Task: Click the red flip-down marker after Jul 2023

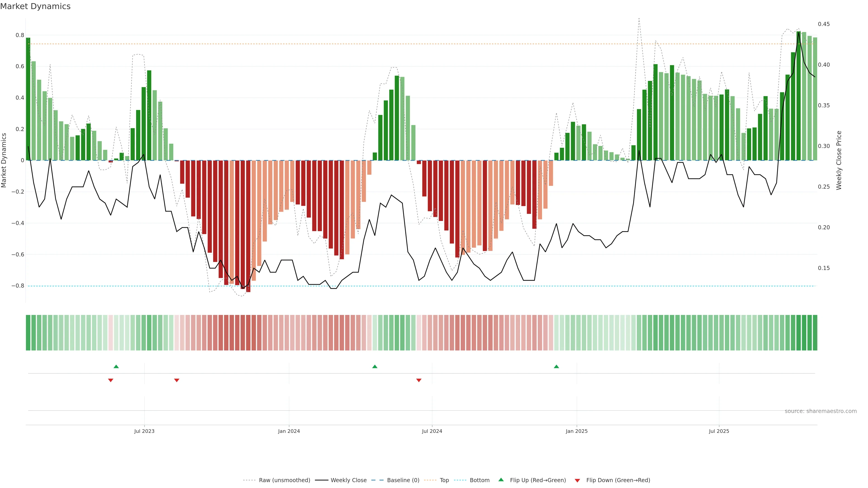Action: click(x=177, y=380)
